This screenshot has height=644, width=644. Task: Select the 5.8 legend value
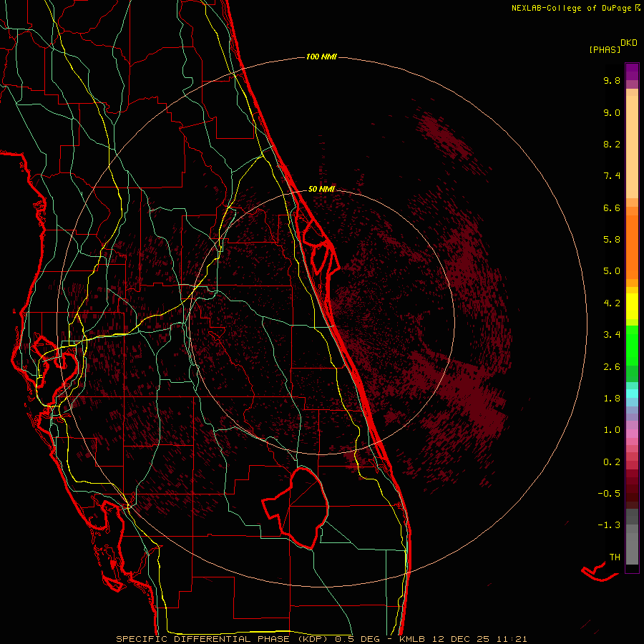pyautogui.click(x=612, y=240)
